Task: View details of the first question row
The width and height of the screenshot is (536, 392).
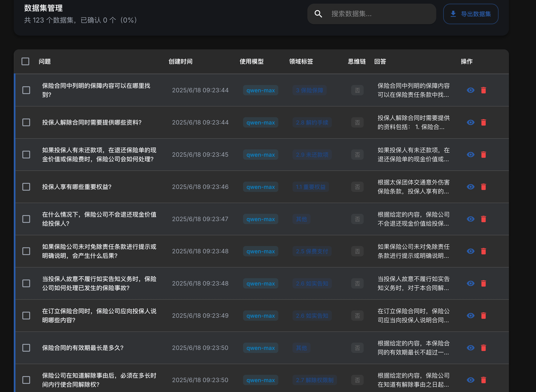Action: [x=471, y=90]
